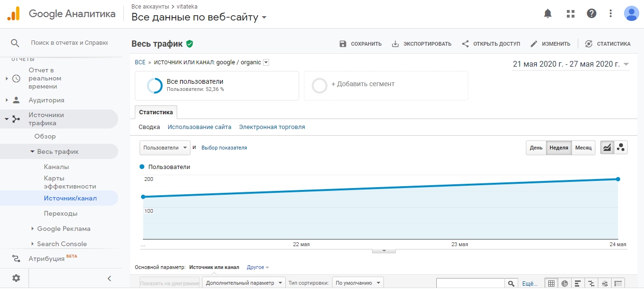
Task: Open Дополнительный параметр dropdown
Action: click(x=244, y=283)
